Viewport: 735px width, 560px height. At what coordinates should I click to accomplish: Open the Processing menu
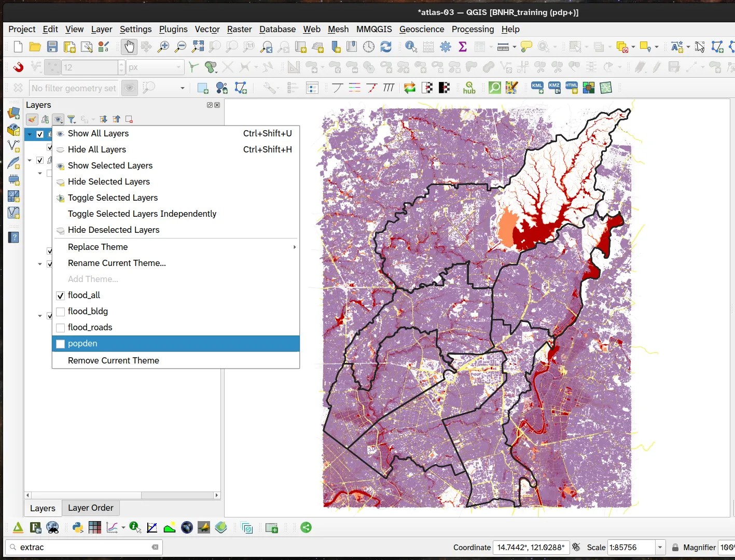(473, 30)
